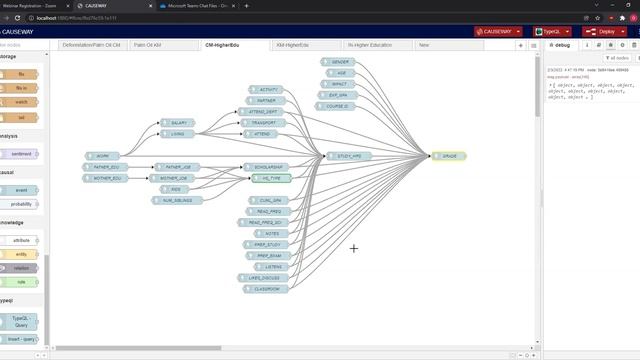The image size is (640, 360).
Task: Pick the TypeQL Query palette node
Action: coord(19,322)
